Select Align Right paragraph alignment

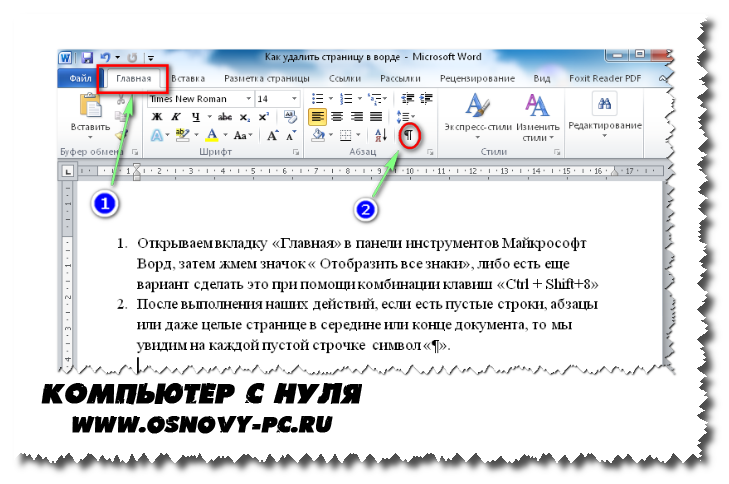(357, 116)
